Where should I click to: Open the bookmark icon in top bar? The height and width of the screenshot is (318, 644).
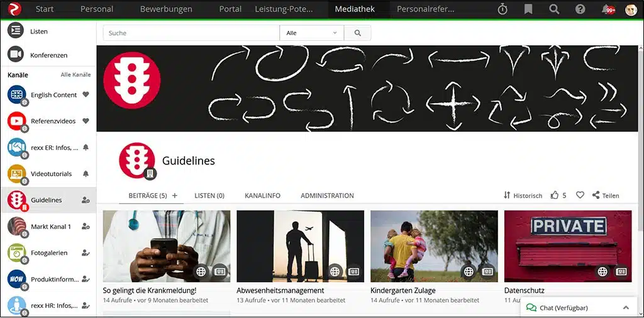click(528, 9)
